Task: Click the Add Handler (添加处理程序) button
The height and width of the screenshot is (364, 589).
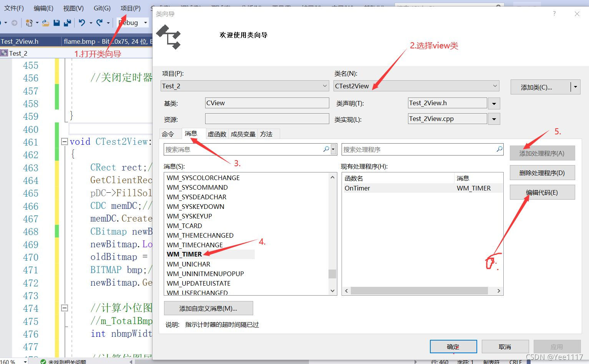Action: [542, 153]
